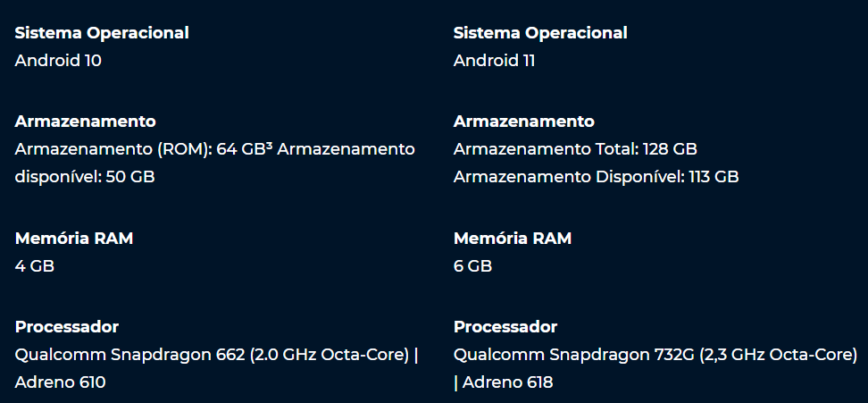Image resolution: width=868 pixels, height=403 pixels.
Task: Click the Processador heading above Snapdragon 732G
Action: coord(505,327)
